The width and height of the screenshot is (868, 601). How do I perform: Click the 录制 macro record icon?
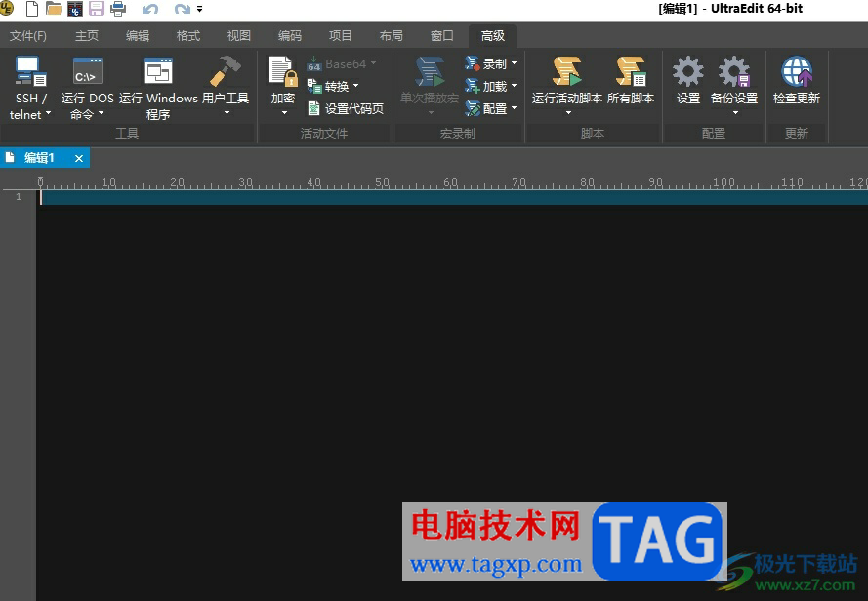point(472,63)
